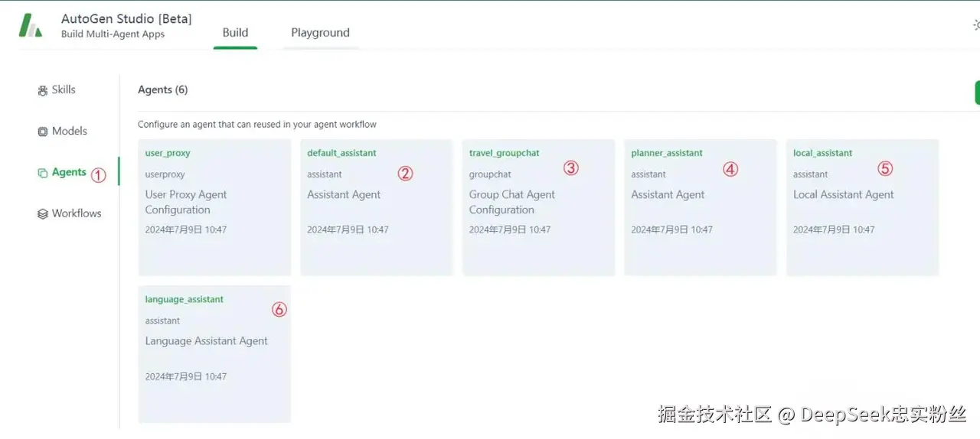Click "User Proxy Agent Configuration" description
Screen dimensions: 980x439
(186, 202)
